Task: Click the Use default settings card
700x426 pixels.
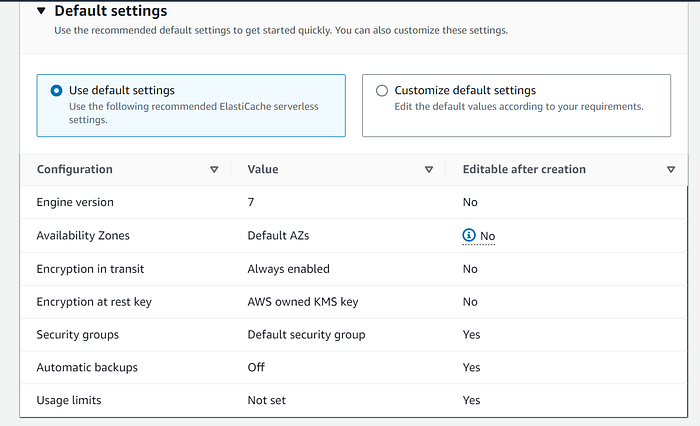Action: coord(191,105)
